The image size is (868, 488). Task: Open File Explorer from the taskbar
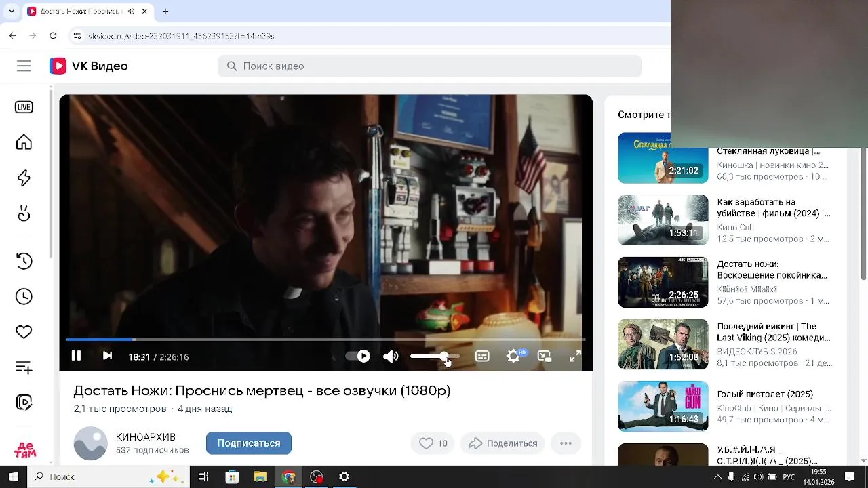pyautogui.click(x=260, y=477)
